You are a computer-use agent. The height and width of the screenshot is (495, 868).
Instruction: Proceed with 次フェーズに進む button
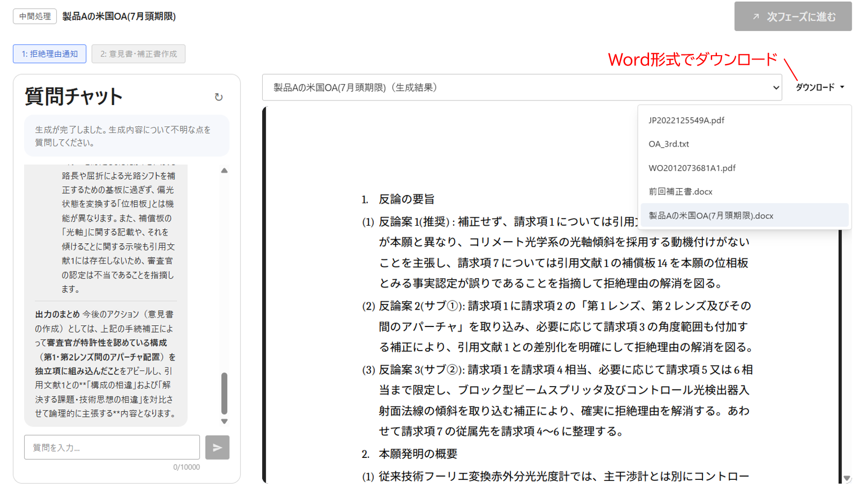pyautogui.click(x=793, y=16)
